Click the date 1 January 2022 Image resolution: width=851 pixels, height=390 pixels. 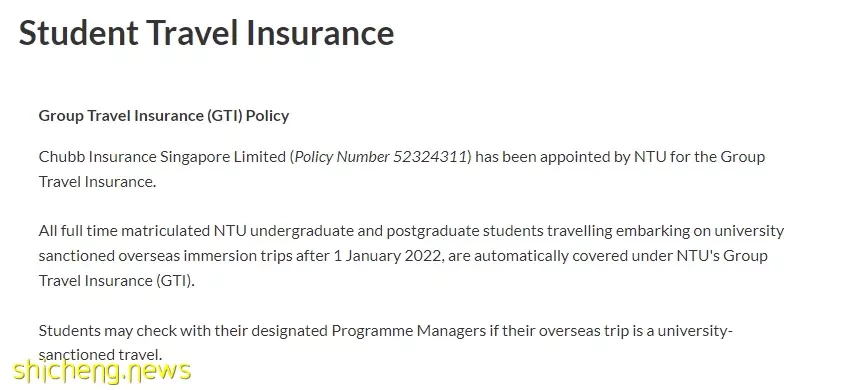(x=389, y=255)
